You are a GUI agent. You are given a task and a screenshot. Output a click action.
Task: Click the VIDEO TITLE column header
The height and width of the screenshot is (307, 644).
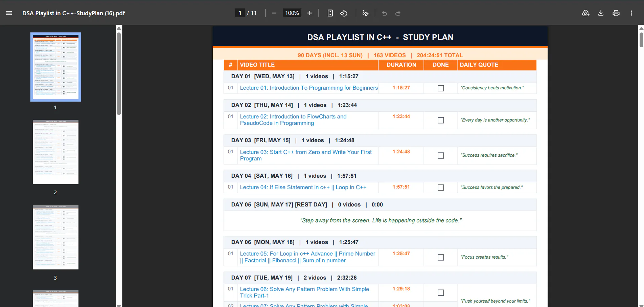coord(257,65)
